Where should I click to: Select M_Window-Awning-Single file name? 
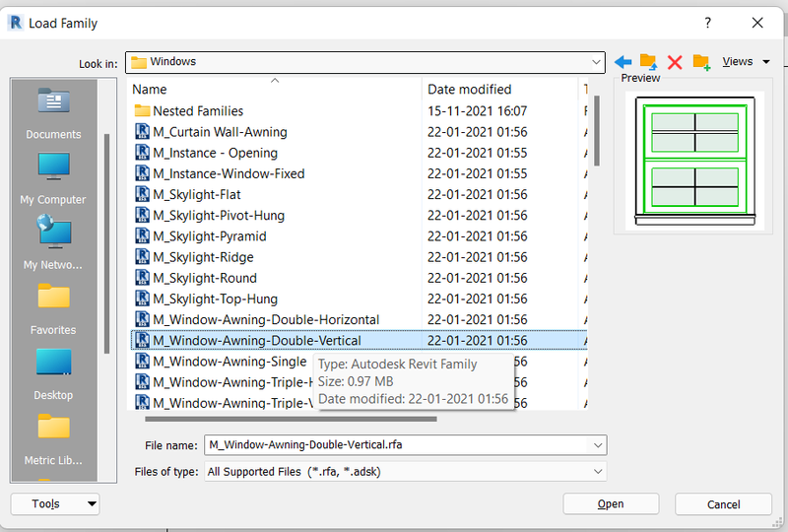coord(230,361)
